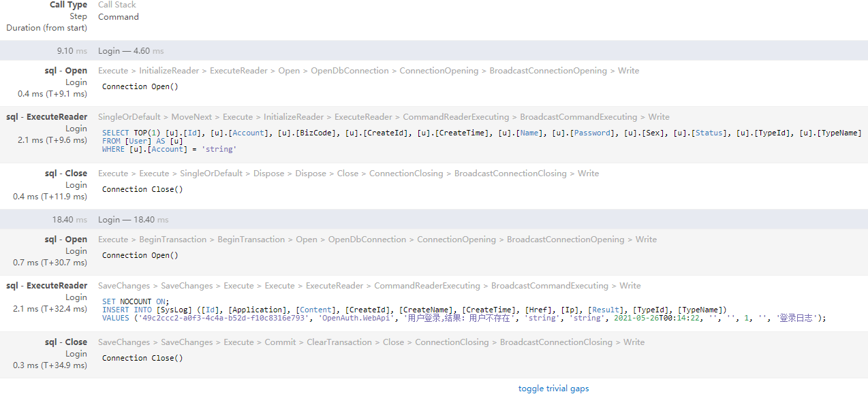Click the SET NOCOUNT ON line
868x394 pixels.
coord(135,301)
